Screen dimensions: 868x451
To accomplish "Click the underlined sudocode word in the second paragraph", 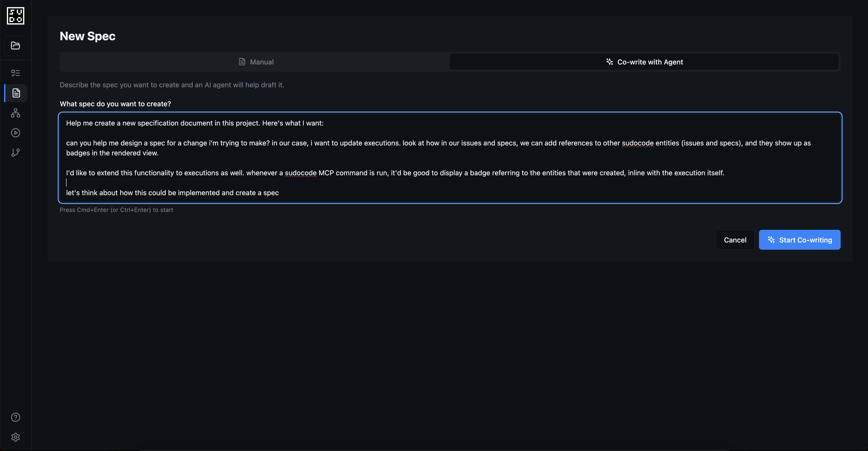I will click(637, 143).
